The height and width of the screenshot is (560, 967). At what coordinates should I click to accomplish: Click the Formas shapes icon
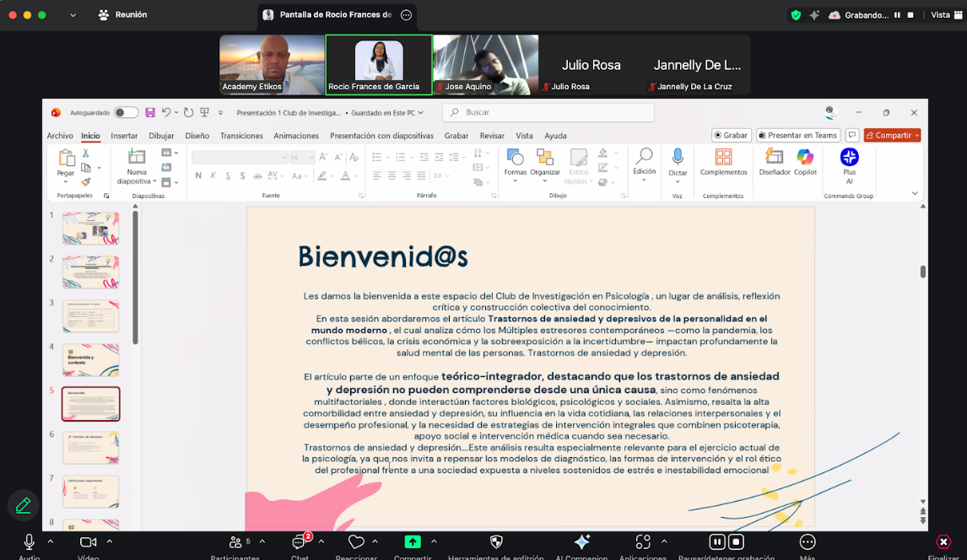[x=515, y=158]
